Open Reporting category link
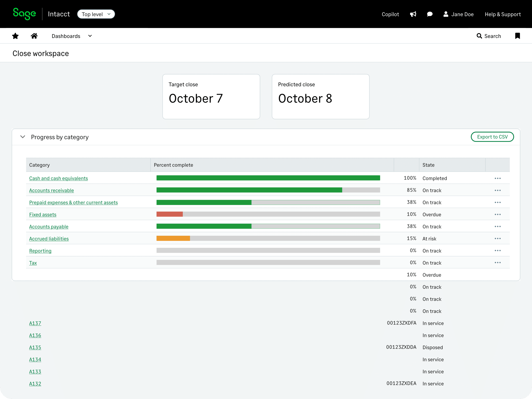Screen dimensions: 532x399 [40, 251]
